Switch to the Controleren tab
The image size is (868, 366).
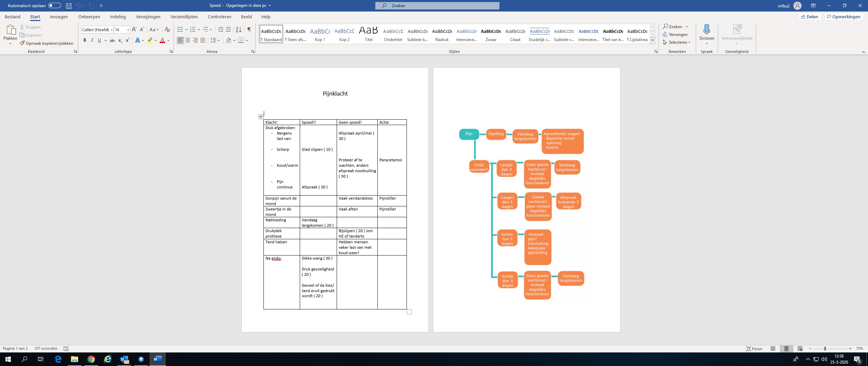click(x=219, y=17)
